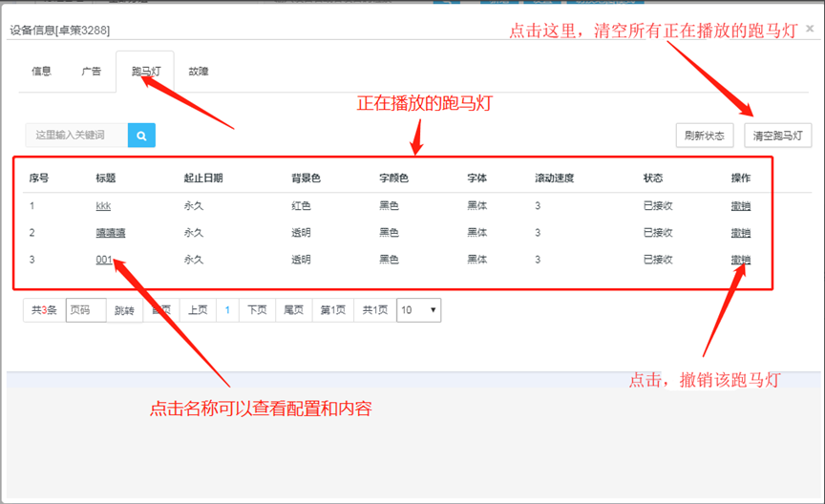Image resolution: width=825 pixels, height=504 pixels.
Task: Expand the page size dropdown showing 10
Action: pyautogui.click(x=418, y=310)
